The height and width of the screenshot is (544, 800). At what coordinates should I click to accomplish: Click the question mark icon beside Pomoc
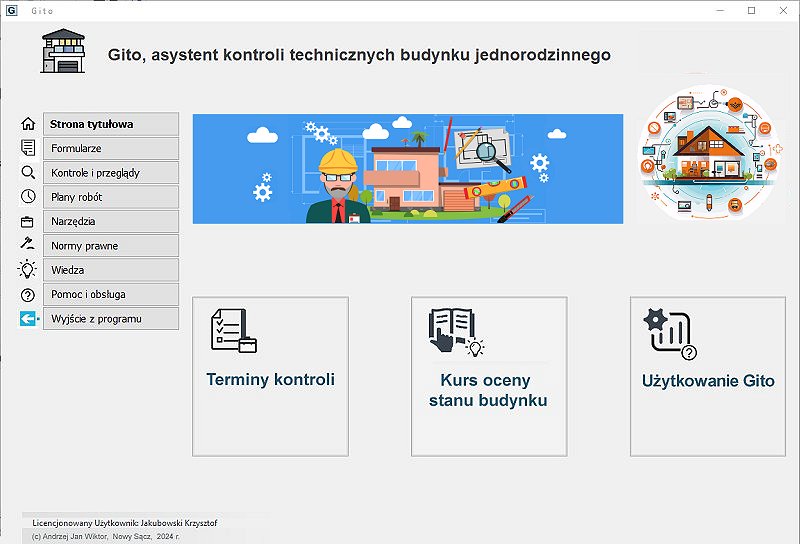click(x=28, y=295)
